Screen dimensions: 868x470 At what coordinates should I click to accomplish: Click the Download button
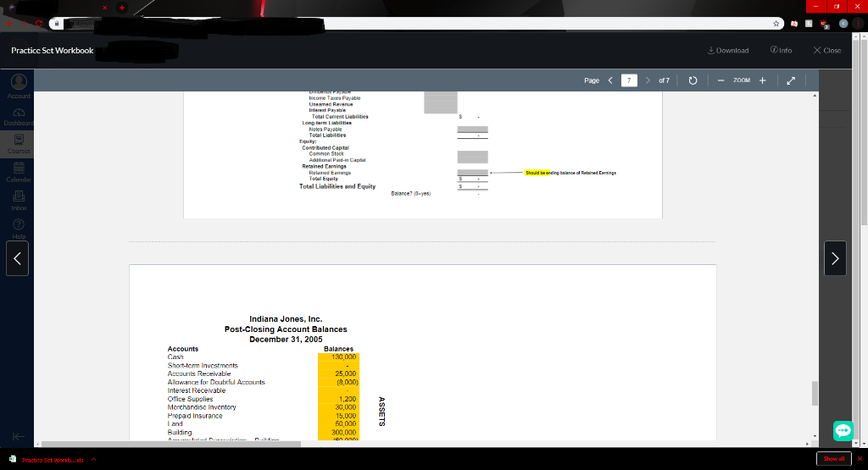coord(728,50)
